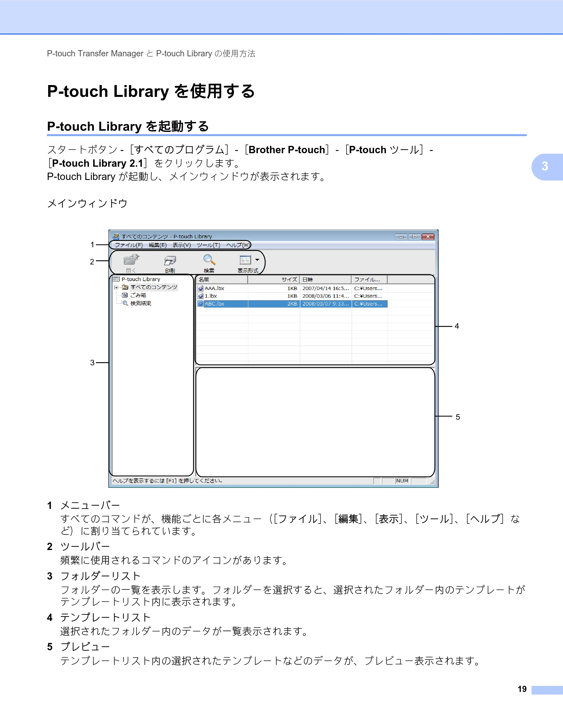The height and width of the screenshot is (728, 563).
Task: Click the 印刷 (Print) printer icon
Action: 170,260
